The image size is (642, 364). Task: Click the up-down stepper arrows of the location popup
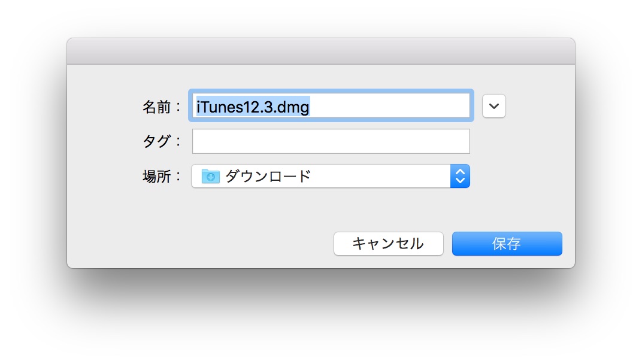460,177
